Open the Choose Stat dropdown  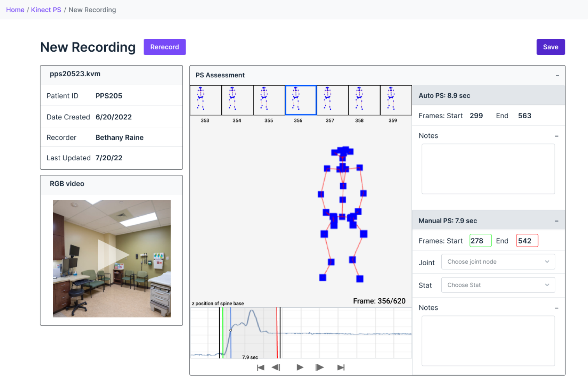498,285
